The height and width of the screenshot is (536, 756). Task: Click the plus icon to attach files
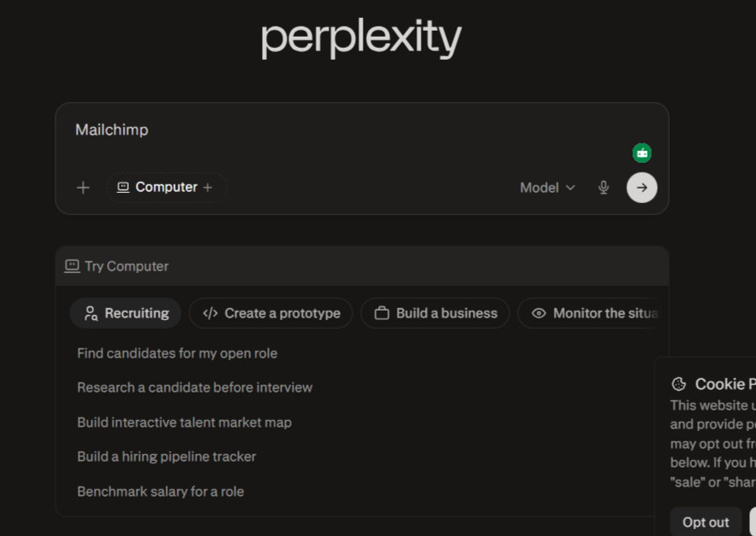pos(83,187)
